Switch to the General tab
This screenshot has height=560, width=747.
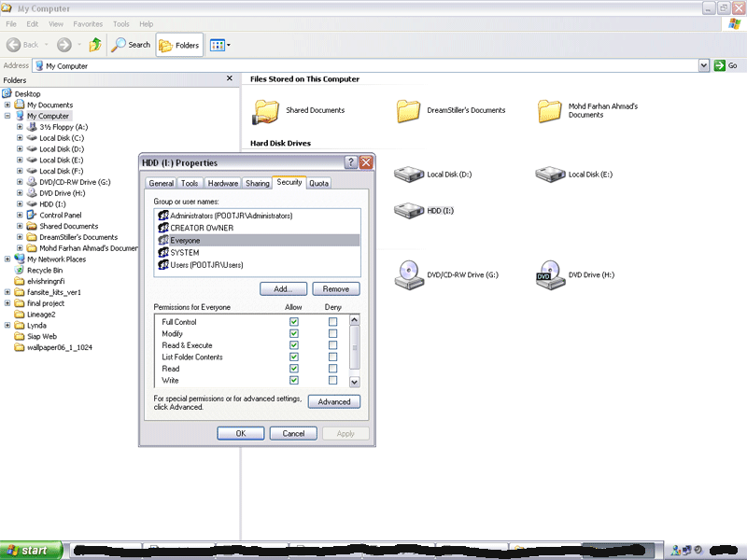[161, 183]
